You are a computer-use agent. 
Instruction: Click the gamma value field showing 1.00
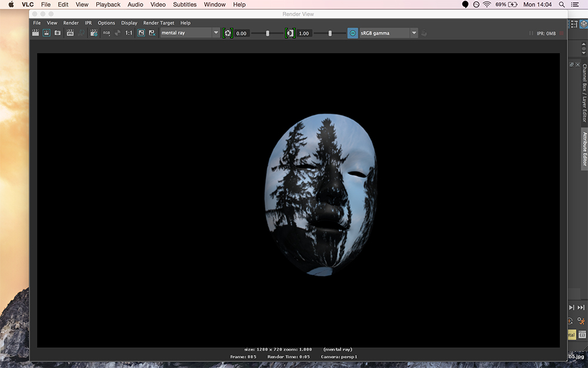(x=304, y=34)
